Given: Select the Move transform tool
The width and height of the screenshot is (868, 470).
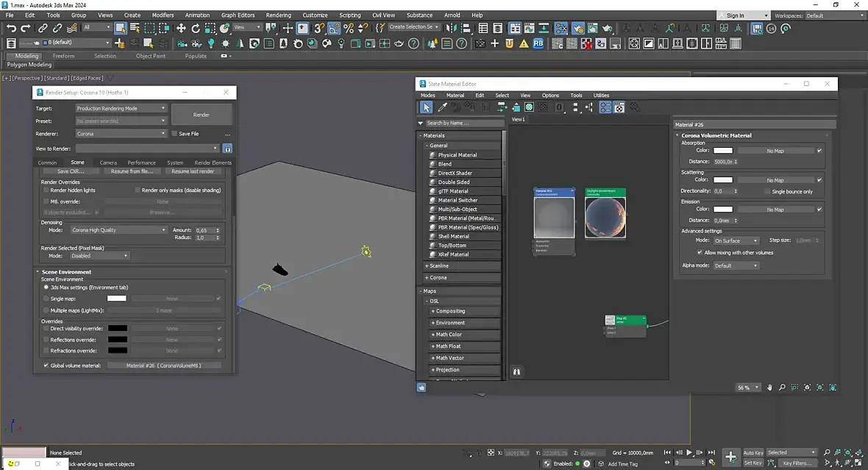Looking at the screenshot, I should point(180,28).
